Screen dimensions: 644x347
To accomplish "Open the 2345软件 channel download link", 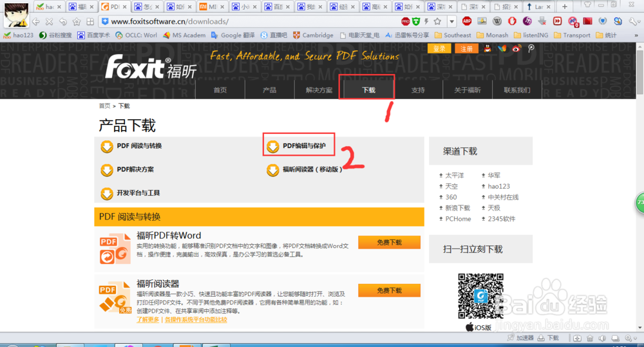I will click(x=502, y=219).
